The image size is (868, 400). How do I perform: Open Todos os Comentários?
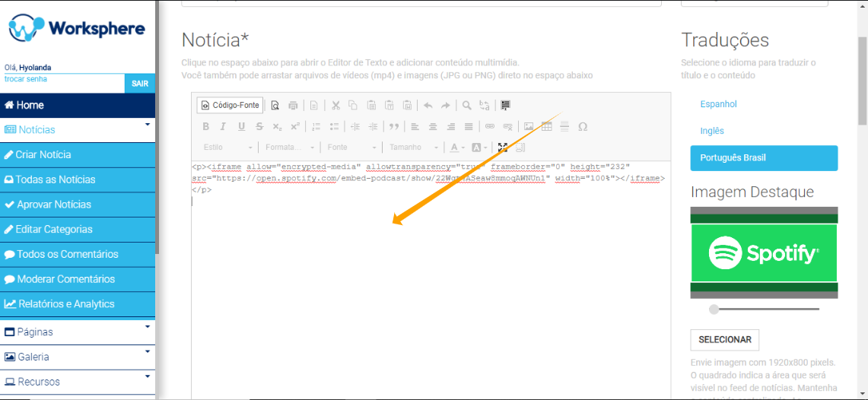point(78,255)
